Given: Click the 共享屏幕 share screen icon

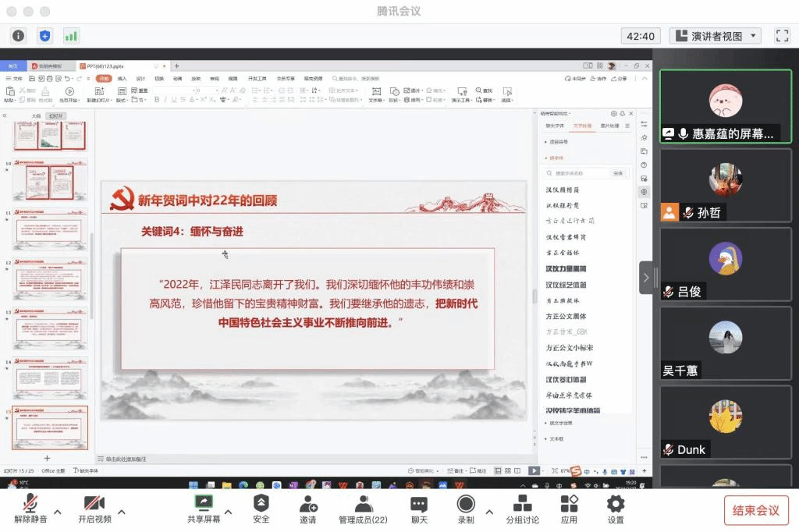Looking at the screenshot, I should [x=204, y=503].
